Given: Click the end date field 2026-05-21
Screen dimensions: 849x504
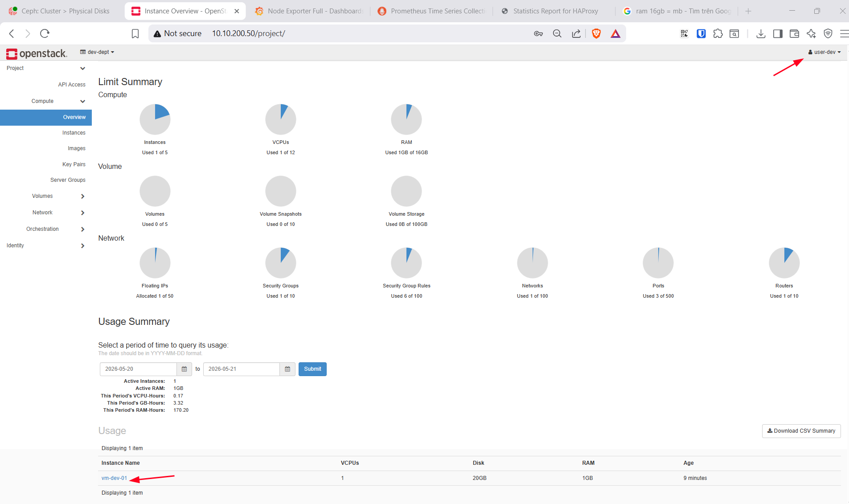Looking at the screenshot, I should click(x=242, y=369).
